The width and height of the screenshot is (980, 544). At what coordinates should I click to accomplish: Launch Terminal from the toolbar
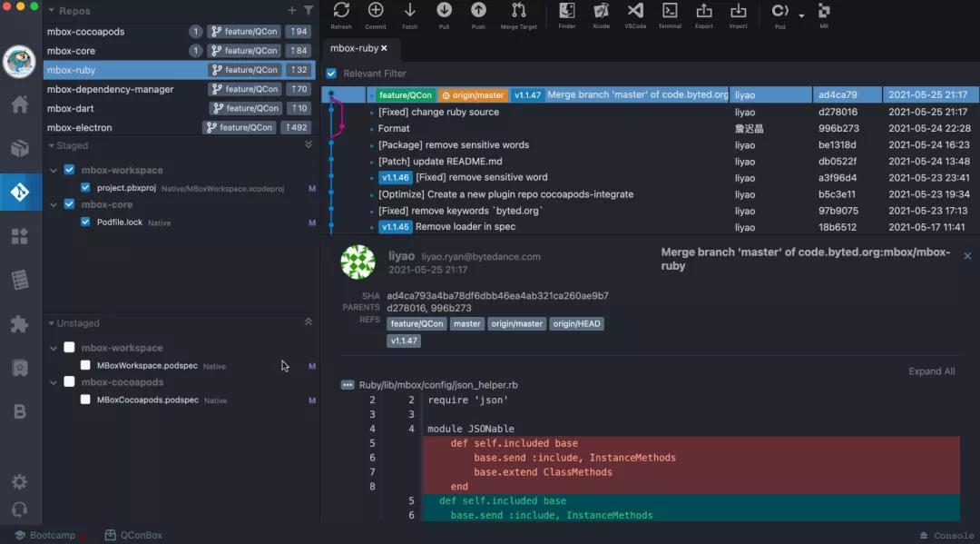coord(670,12)
